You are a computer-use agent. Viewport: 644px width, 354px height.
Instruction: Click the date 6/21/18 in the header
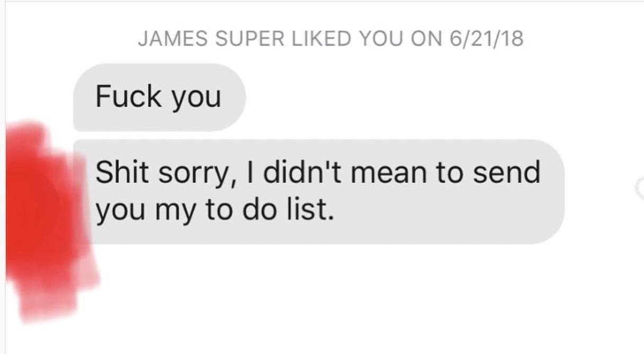click(x=485, y=39)
